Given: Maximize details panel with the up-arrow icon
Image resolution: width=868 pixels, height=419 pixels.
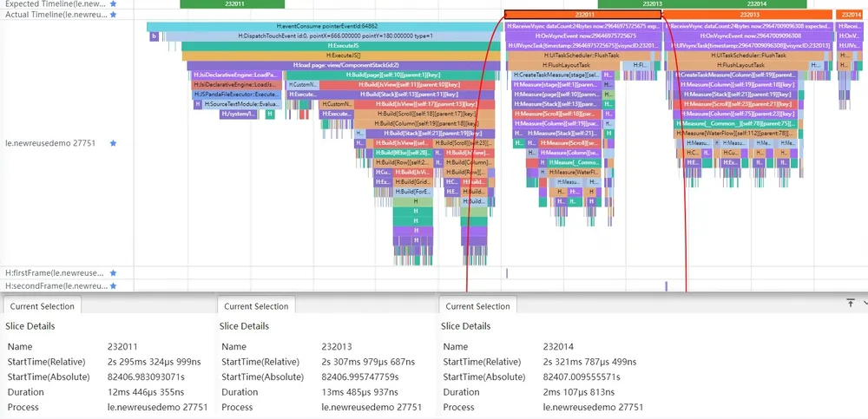Looking at the screenshot, I should coord(851,303).
